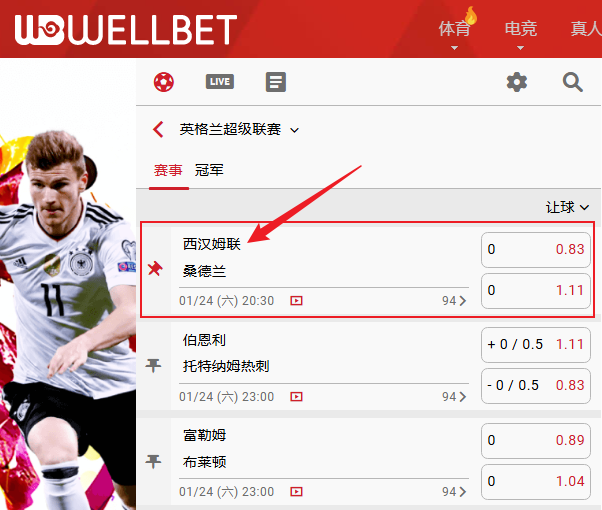Open the settings gear icon
Viewport: 602px width, 510px height.
[517, 82]
